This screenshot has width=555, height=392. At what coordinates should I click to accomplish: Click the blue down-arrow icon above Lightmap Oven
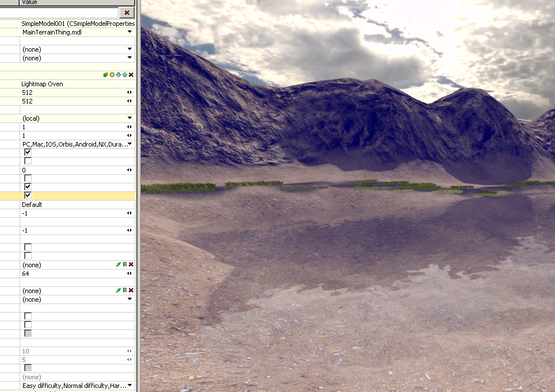tap(118, 75)
